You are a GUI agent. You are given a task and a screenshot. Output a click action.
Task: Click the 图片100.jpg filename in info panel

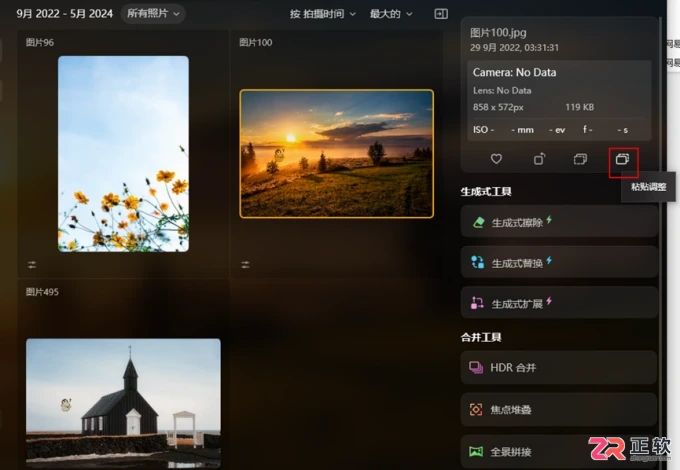click(x=498, y=33)
